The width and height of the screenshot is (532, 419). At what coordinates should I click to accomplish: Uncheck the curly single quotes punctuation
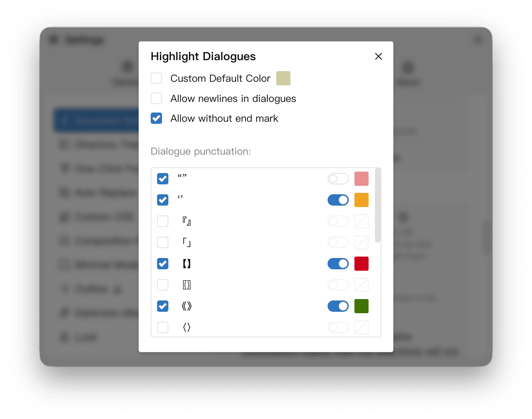(163, 200)
